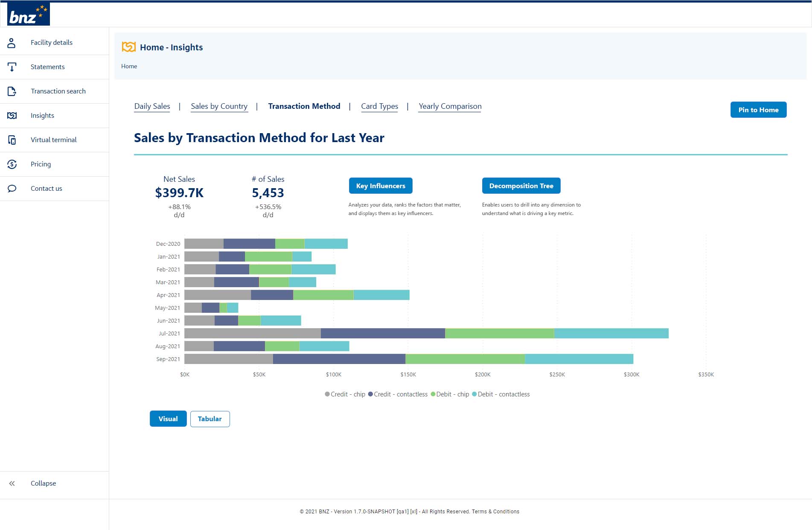Launch the Decomposition Tree
The height and width of the screenshot is (530, 812).
pos(521,186)
